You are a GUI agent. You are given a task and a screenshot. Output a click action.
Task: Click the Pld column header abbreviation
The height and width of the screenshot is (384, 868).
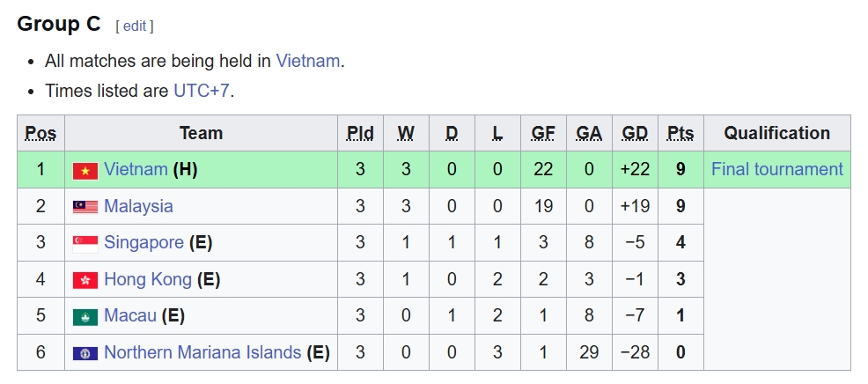click(x=360, y=133)
